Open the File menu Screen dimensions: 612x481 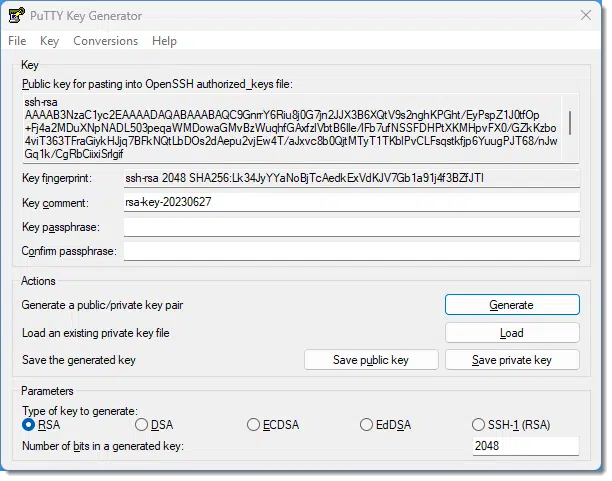[x=17, y=41]
